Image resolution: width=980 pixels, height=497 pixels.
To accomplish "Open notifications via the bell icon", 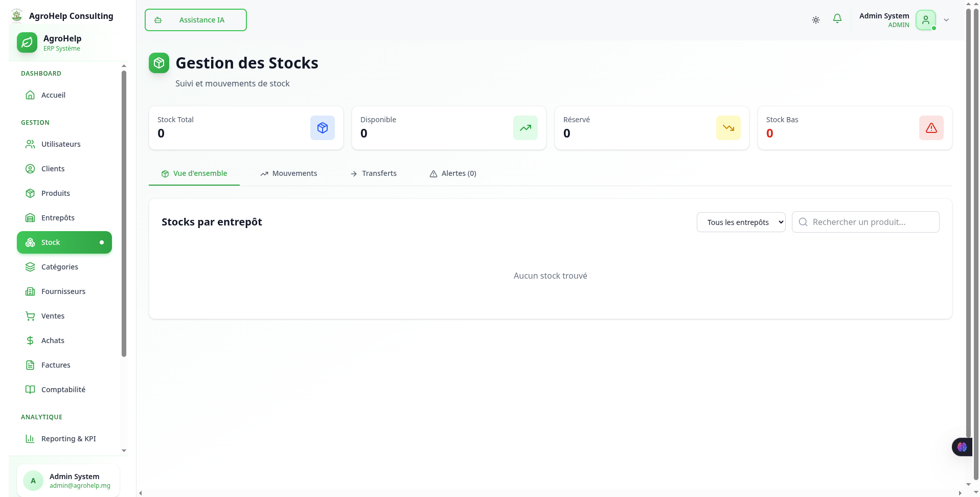I will [x=837, y=18].
